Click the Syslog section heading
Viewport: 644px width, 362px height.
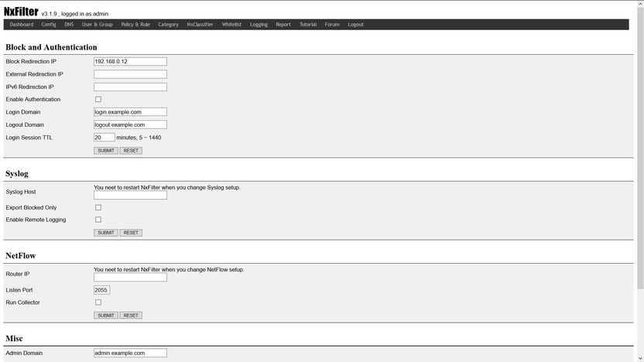(x=17, y=173)
